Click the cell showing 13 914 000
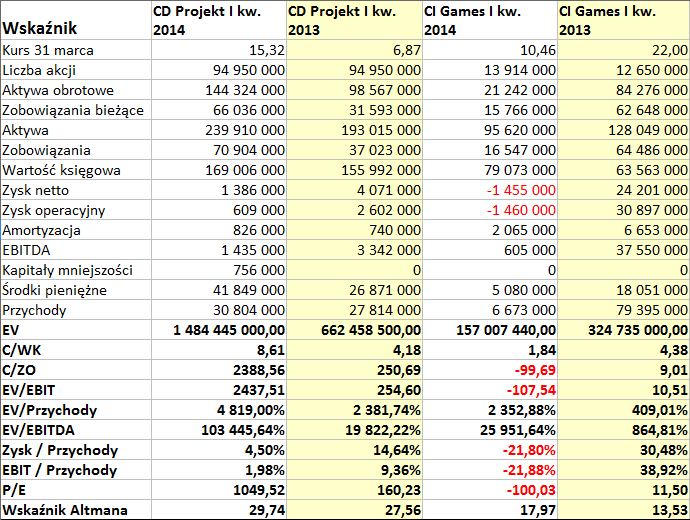 pos(490,70)
